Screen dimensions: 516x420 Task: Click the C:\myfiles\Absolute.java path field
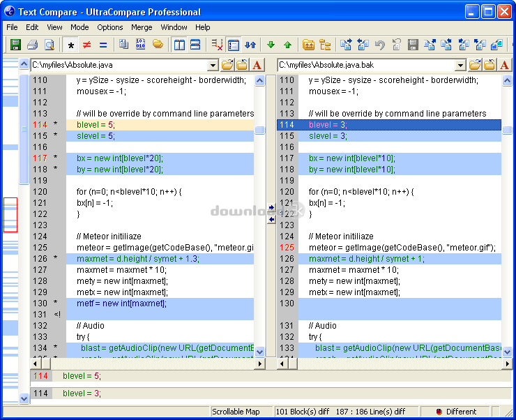(119, 65)
